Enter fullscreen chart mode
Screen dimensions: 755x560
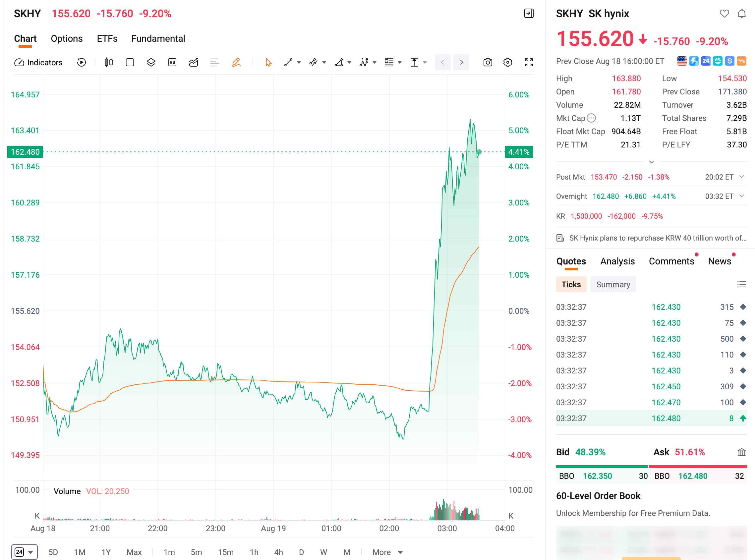529,62
